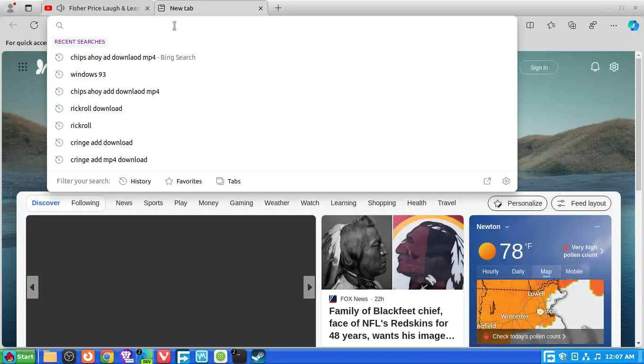Choose 'cringe add mp4 download' suggestion

(282, 160)
